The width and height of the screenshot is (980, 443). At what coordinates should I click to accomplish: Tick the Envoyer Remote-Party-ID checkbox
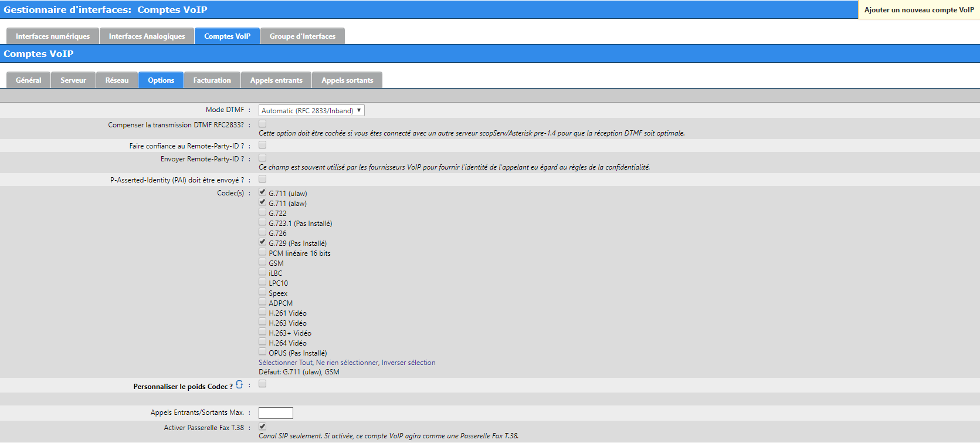click(263, 158)
